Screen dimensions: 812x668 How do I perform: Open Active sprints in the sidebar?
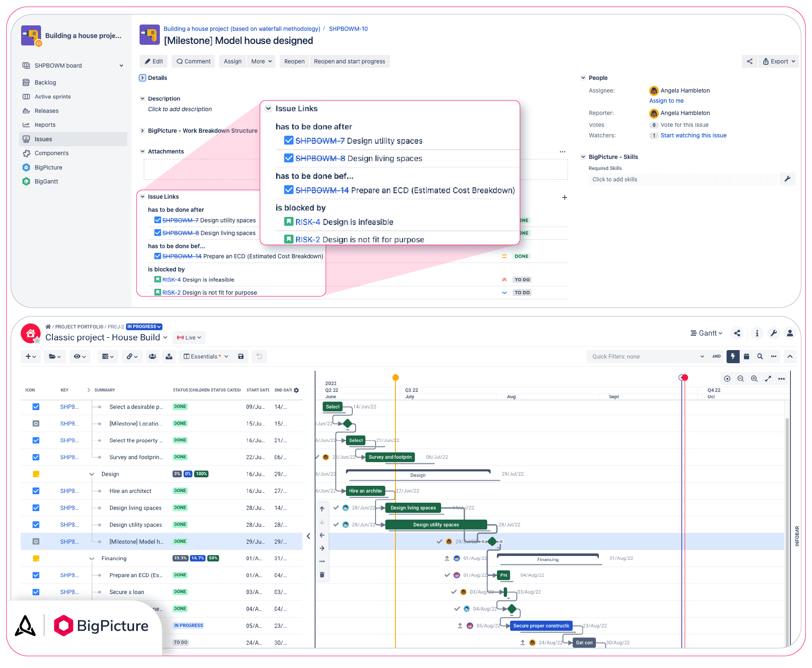point(52,96)
